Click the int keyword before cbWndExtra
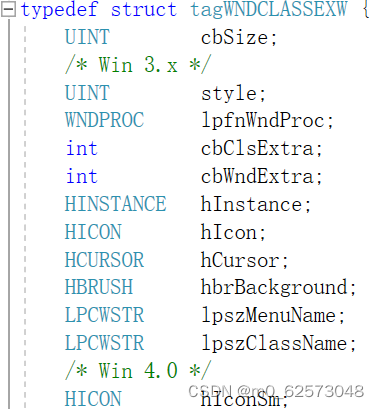This screenshot has height=409, width=379. pos(82,176)
